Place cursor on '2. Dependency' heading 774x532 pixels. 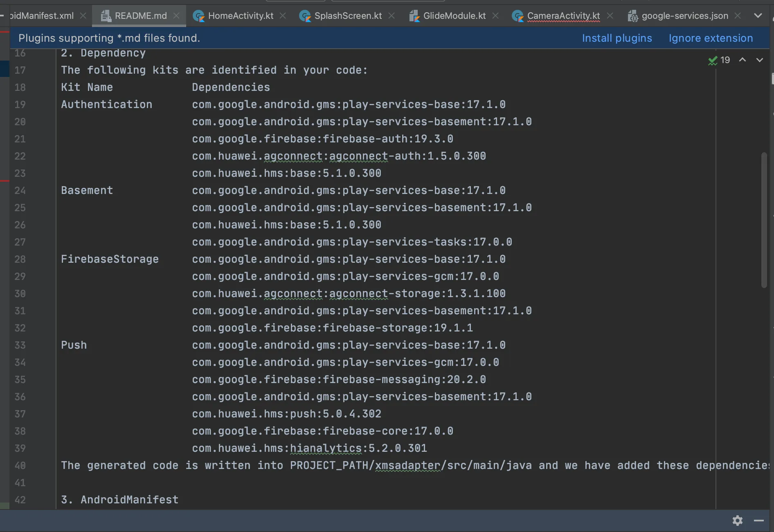tap(103, 53)
